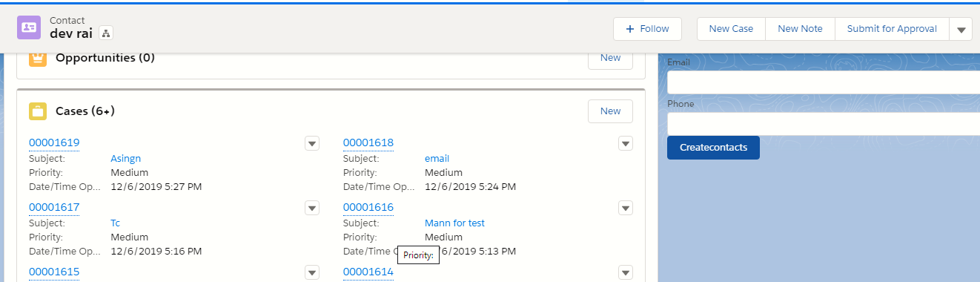Open case number 00001617
This screenshot has height=282, width=980.
pyautogui.click(x=54, y=207)
